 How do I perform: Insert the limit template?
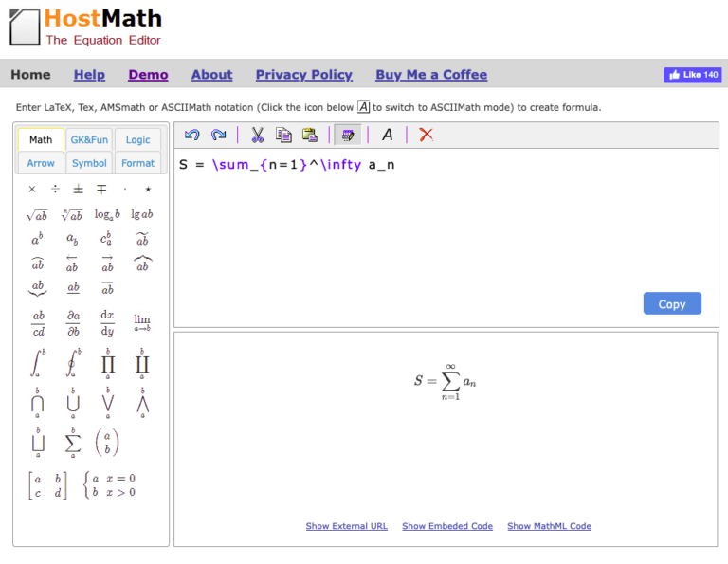point(142,322)
